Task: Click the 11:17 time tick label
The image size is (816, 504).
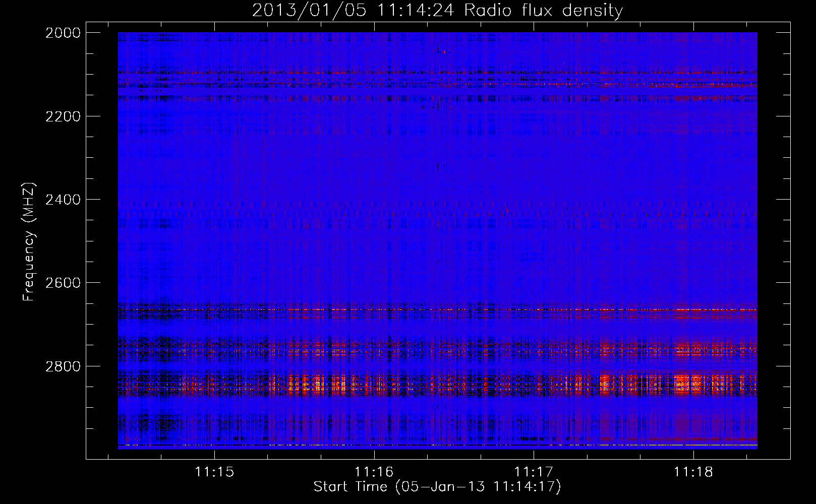Action: coord(534,472)
